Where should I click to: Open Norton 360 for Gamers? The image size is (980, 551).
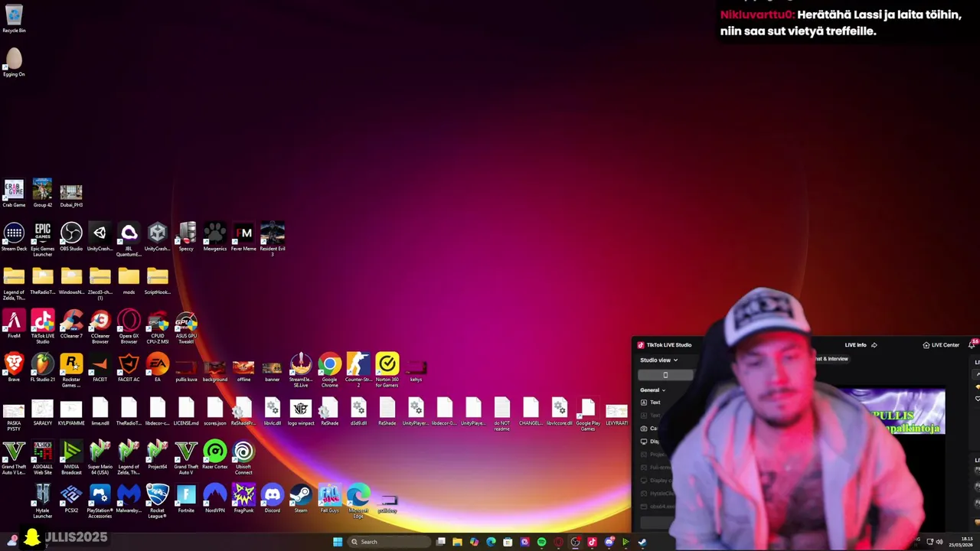[x=387, y=369]
